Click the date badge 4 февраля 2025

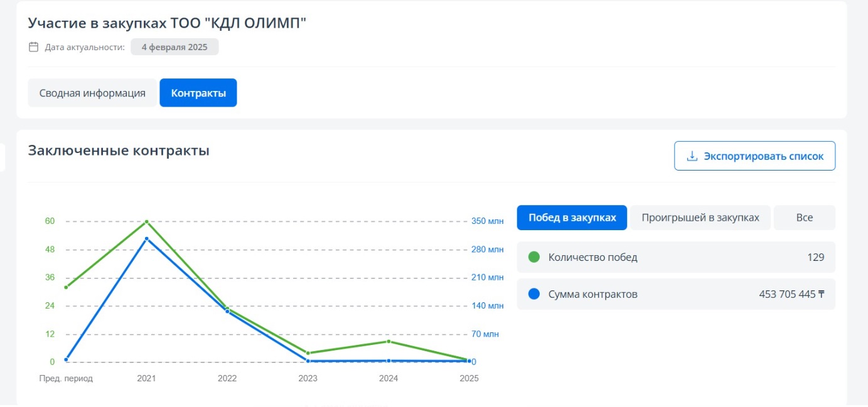pyautogui.click(x=174, y=47)
